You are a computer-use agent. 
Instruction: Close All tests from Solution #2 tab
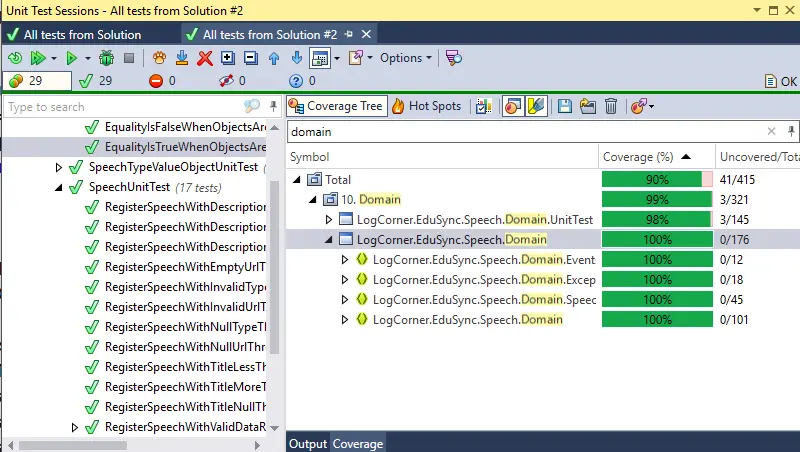coord(366,34)
